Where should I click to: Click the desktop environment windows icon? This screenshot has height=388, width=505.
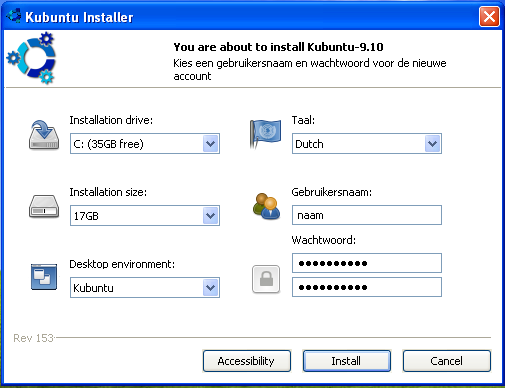pos(44,277)
